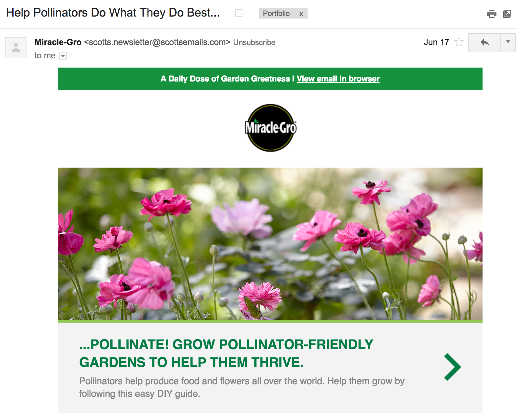The height and width of the screenshot is (420, 517).
Task: Click the green 'Daily Dose of Garden Greatness' banner
Action: (x=270, y=79)
